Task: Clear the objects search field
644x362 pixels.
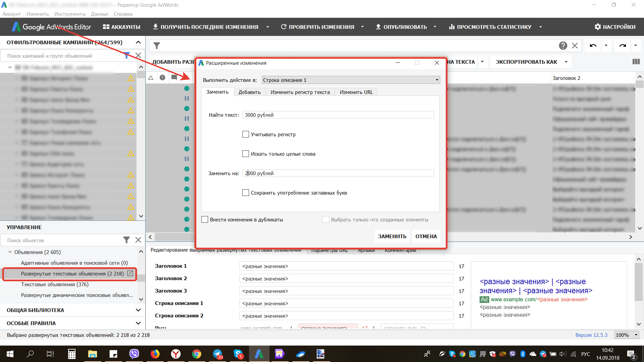Action: 138,240
